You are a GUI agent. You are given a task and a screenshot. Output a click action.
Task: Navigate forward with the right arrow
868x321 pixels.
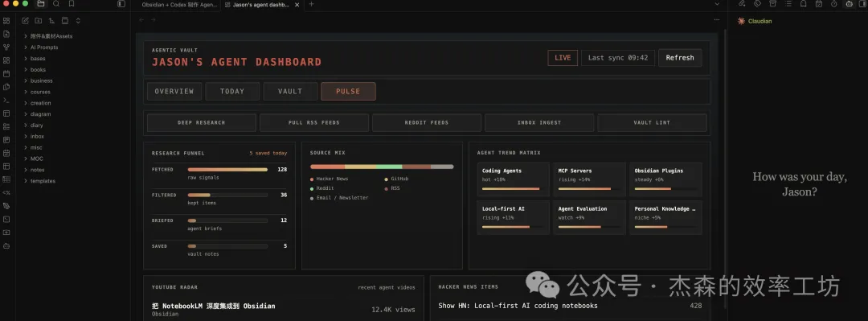[154, 19]
